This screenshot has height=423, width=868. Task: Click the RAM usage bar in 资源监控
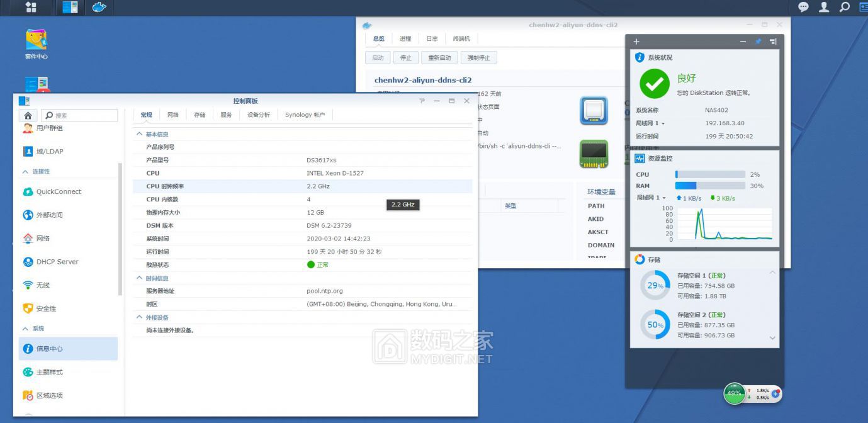pyautogui.click(x=710, y=186)
